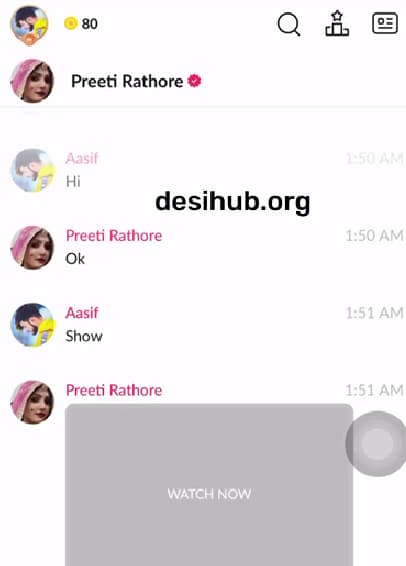
Task: Open the search magnifier icon
Action: tap(289, 24)
